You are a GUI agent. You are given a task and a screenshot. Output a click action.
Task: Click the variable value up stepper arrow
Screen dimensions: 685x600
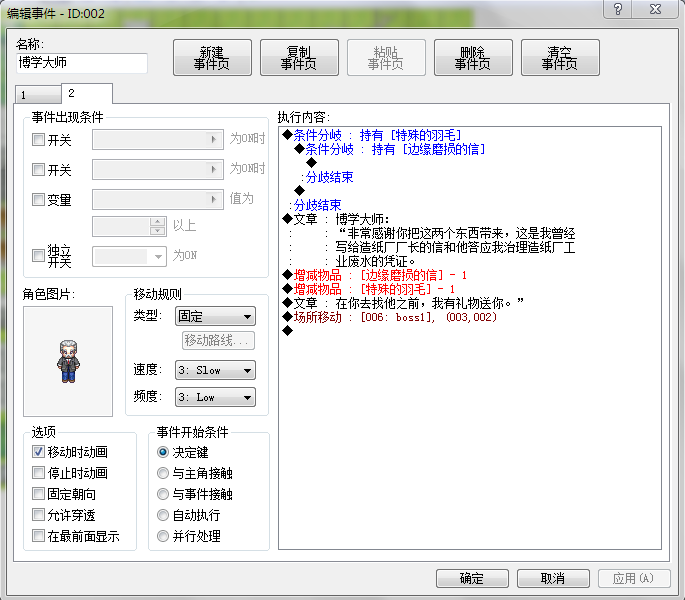click(x=157, y=222)
